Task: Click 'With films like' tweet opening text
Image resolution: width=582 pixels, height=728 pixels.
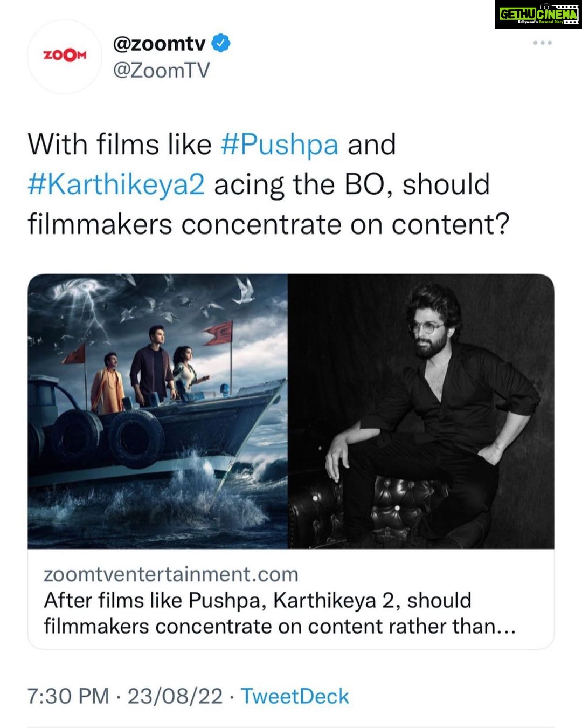Action: tap(120, 145)
